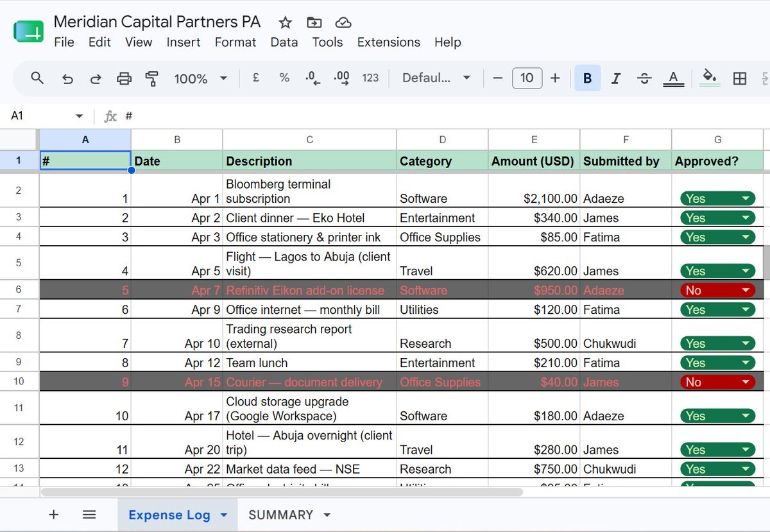Open the Tools menu
This screenshot has width=770, height=532.
click(x=327, y=42)
